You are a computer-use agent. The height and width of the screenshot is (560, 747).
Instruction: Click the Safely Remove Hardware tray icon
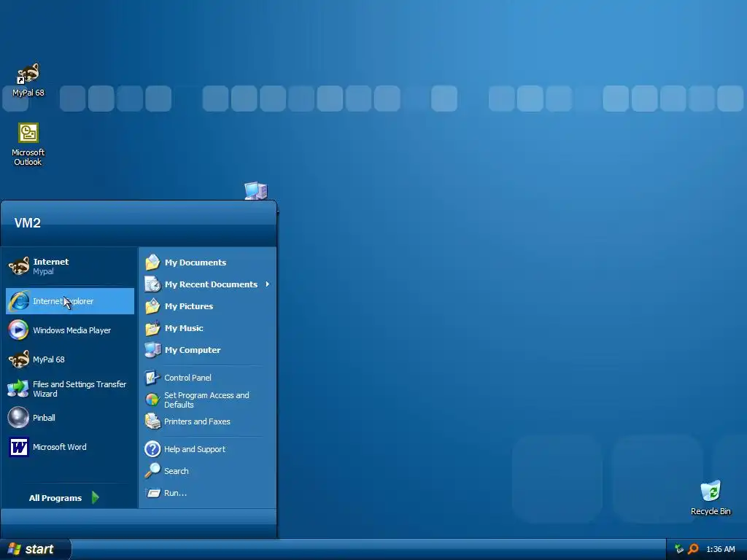[x=679, y=549]
